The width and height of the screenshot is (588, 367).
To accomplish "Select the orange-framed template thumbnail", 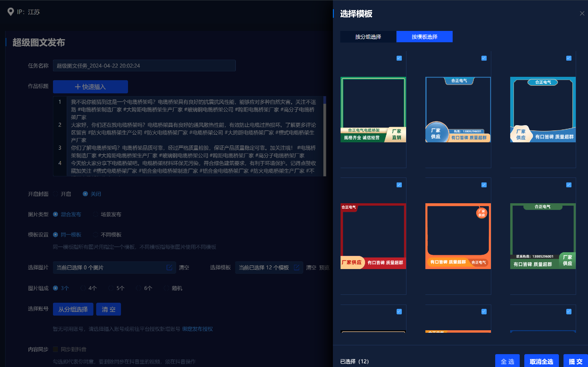I will (x=458, y=236).
